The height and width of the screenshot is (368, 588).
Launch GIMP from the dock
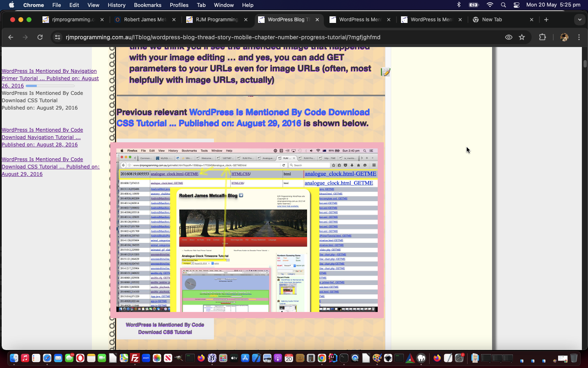point(179,358)
